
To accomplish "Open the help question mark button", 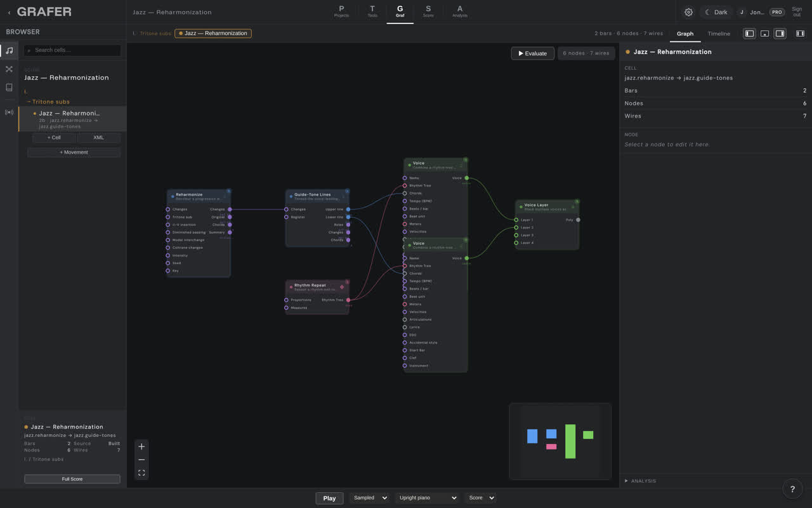I will click(x=792, y=489).
